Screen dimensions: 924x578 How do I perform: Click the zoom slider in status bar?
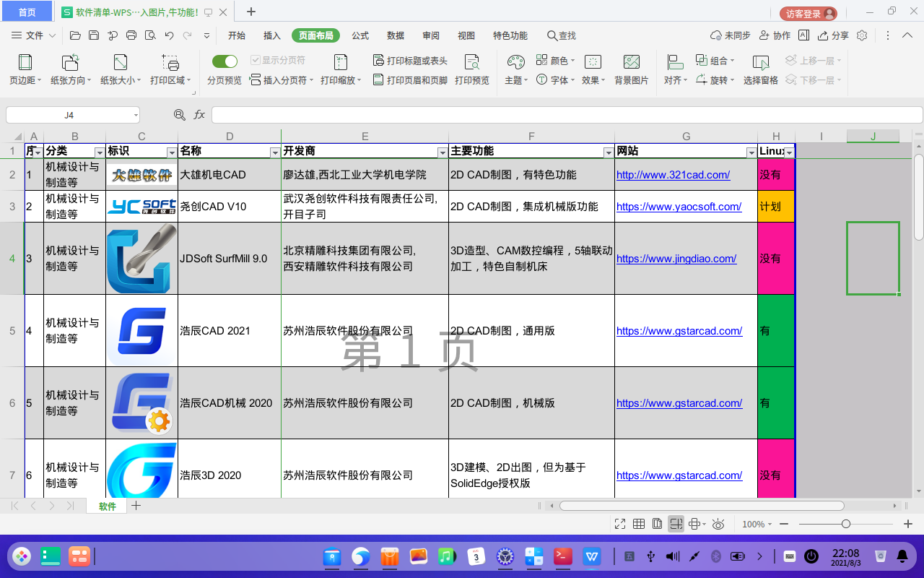click(846, 524)
